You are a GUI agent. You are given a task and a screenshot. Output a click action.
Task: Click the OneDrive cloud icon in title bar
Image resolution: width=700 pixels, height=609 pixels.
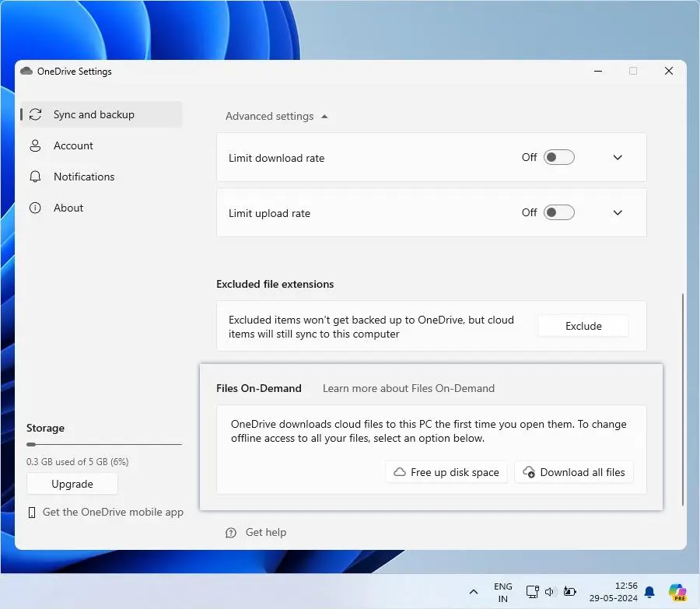[26, 71]
